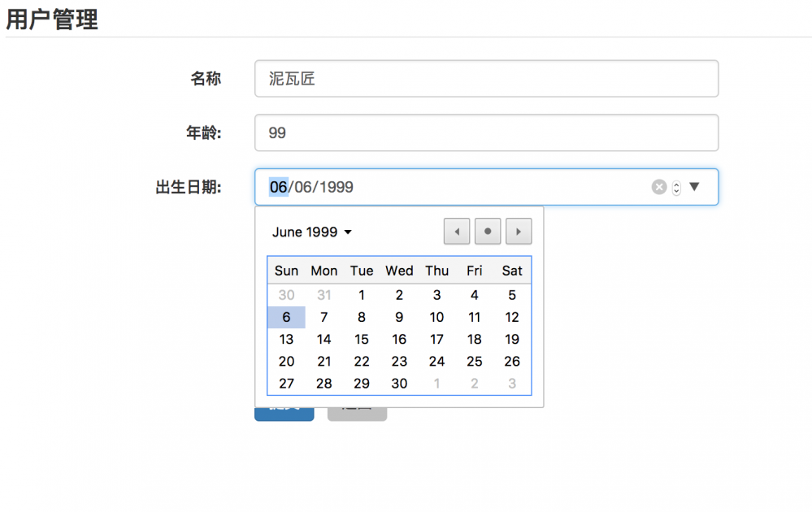The width and height of the screenshot is (812, 512).
Task: Advance to next month using right arrow
Action: (x=518, y=231)
